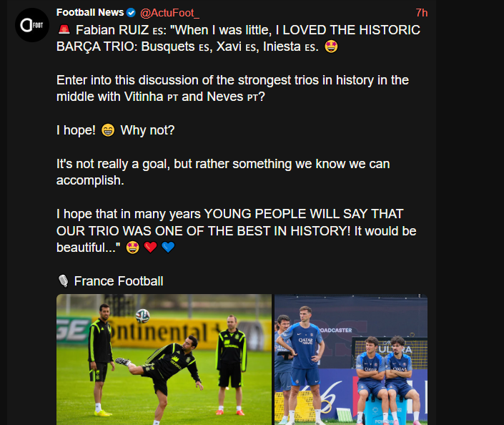The height and width of the screenshot is (425, 504).
Task: Click the grinning emoji after 'I hope!'
Action: point(108,130)
